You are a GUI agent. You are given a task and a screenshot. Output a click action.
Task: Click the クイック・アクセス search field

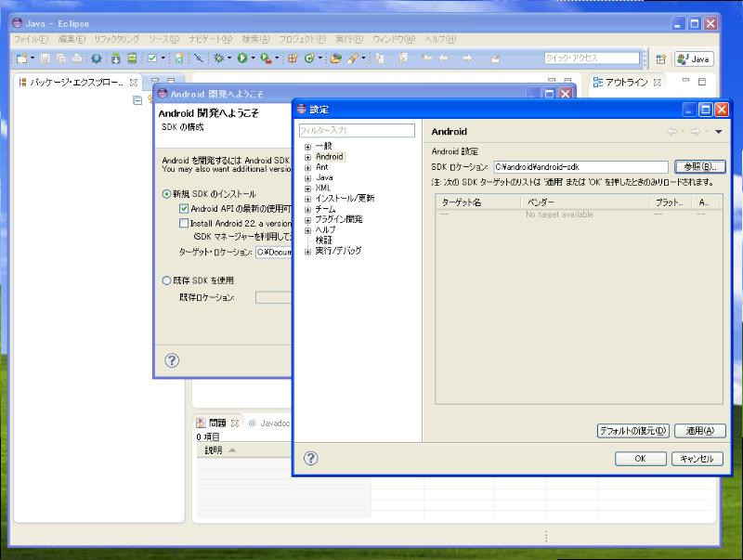pyautogui.click(x=593, y=59)
